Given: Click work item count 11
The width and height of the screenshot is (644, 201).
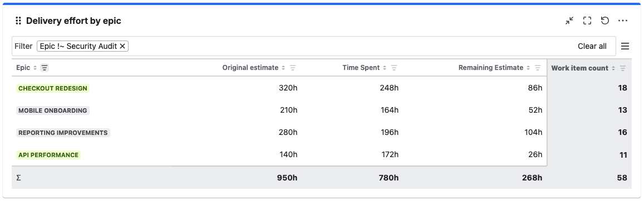Looking at the screenshot, I should click(623, 155).
